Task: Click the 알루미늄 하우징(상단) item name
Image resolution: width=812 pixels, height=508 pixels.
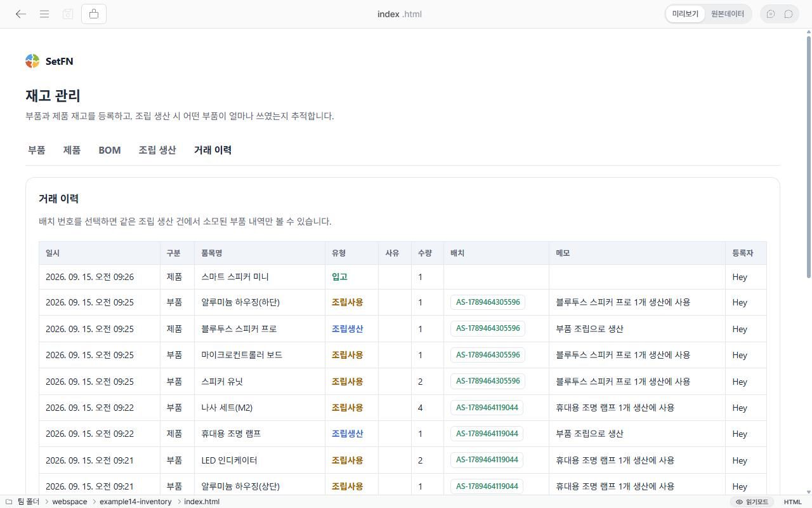Action: pyautogui.click(x=240, y=486)
